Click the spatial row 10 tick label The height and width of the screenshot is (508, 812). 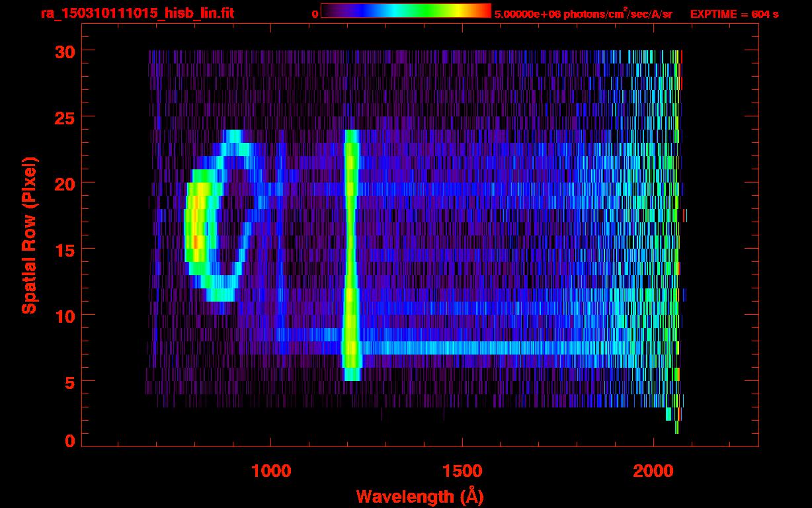pos(66,316)
